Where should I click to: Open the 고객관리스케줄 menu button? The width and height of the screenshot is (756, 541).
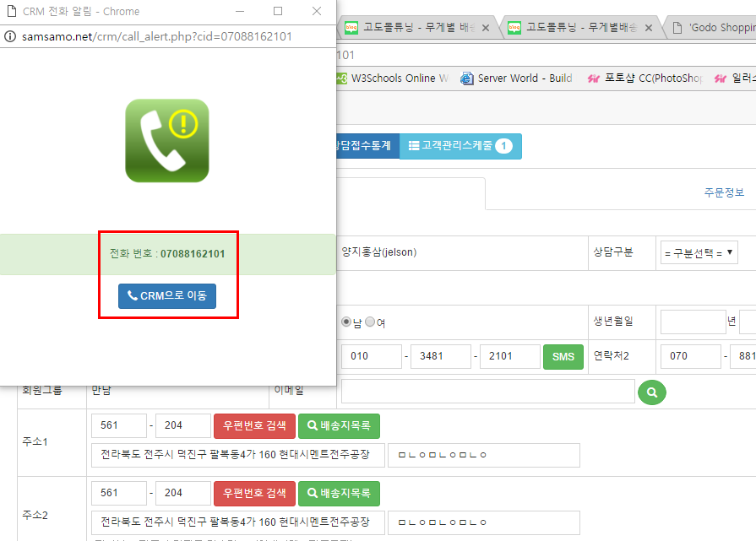tap(460, 146)
